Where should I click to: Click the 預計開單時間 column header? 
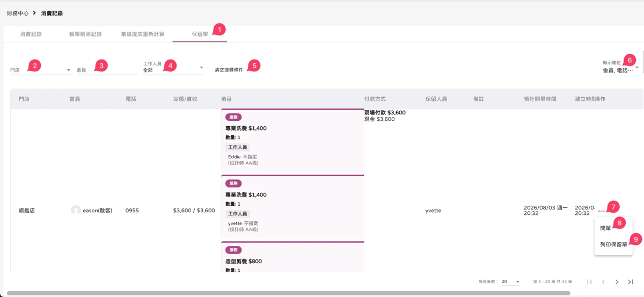click(x=540, y=99)
